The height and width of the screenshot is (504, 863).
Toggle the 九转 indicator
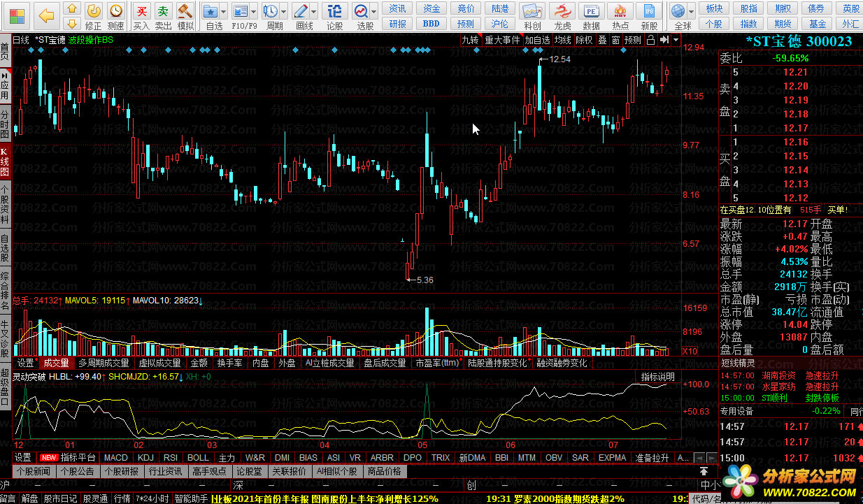tap(470, 40)
